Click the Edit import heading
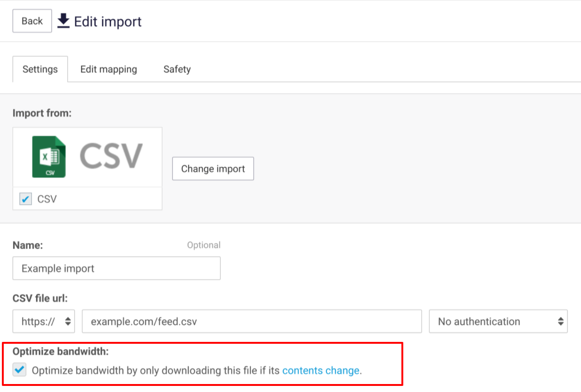Screen dimensions: 581x392 tap(108, 22)
